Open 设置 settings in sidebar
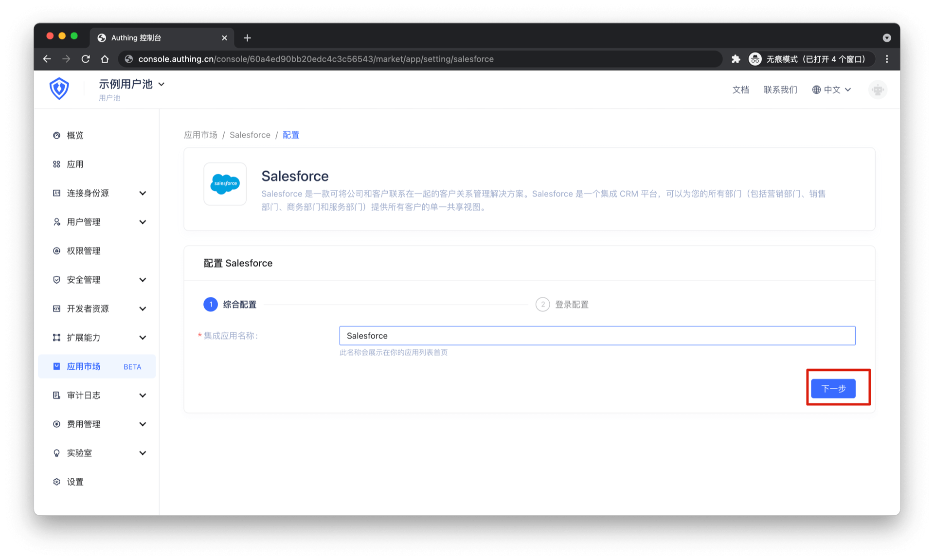The width and height of the screenshot is (934, 560). (x=75, y=482)
